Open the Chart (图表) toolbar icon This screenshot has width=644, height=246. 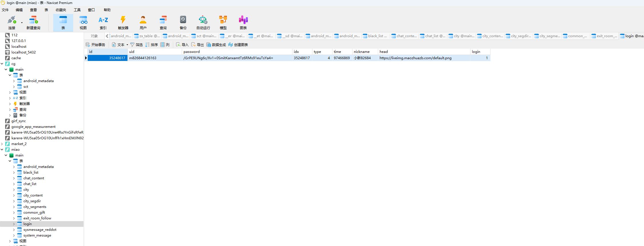coord(243,23)
